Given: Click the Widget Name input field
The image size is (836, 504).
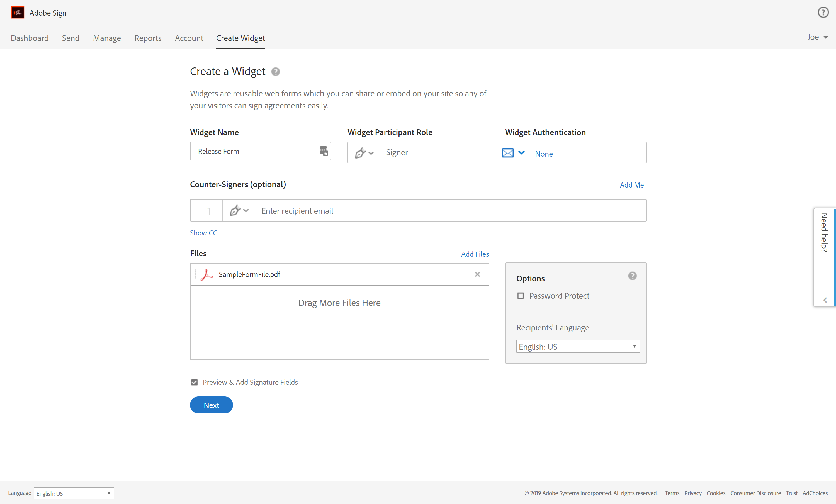Looking at the screenshot, I should [x=261, y=151].
